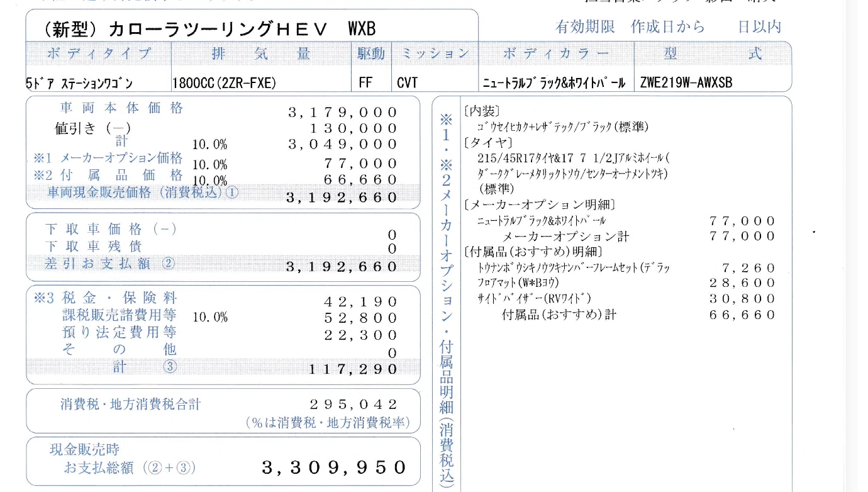Click the ※3 税金・保険料 label

click(105, 298)
